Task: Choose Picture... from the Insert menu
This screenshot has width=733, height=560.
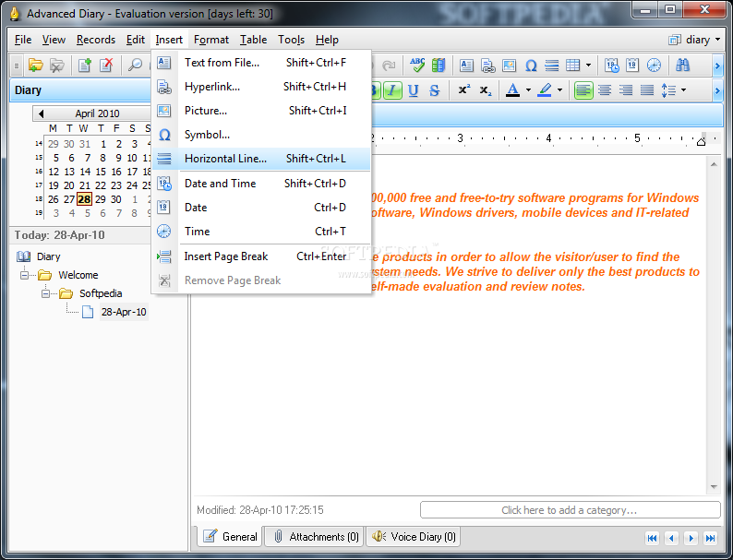Action: (261, 111)
